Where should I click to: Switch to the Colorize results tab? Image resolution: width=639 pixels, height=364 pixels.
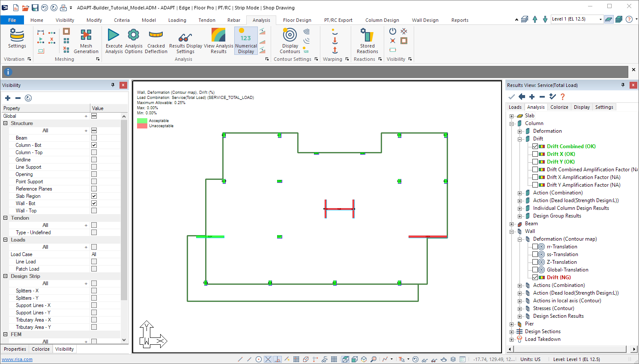[x=559, y=107]
